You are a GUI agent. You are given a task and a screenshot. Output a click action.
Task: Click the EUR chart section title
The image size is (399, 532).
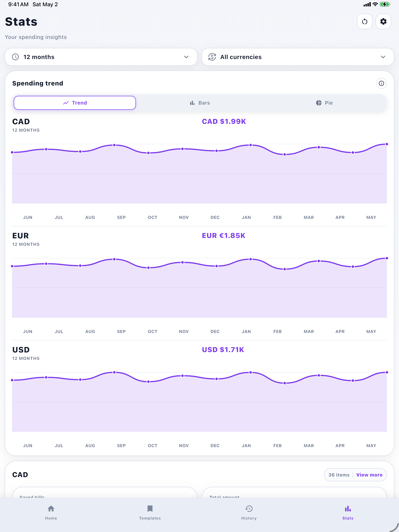pyautogui.click(x=20, y=236)
